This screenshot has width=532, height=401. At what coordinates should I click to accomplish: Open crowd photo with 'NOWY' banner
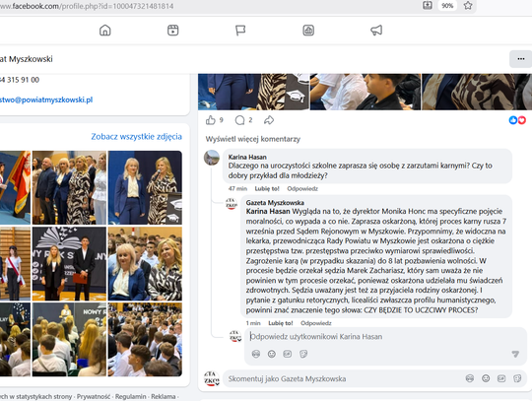point(69,340)
